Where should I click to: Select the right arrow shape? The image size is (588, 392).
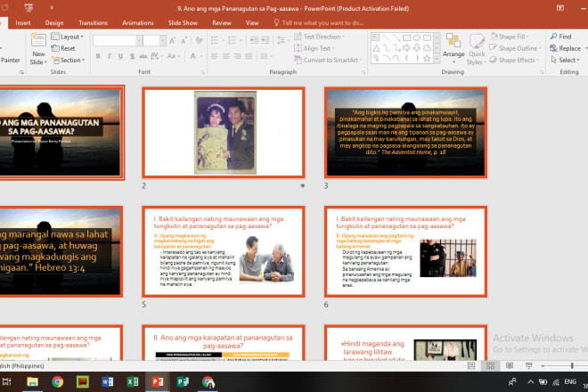(406, 48)
